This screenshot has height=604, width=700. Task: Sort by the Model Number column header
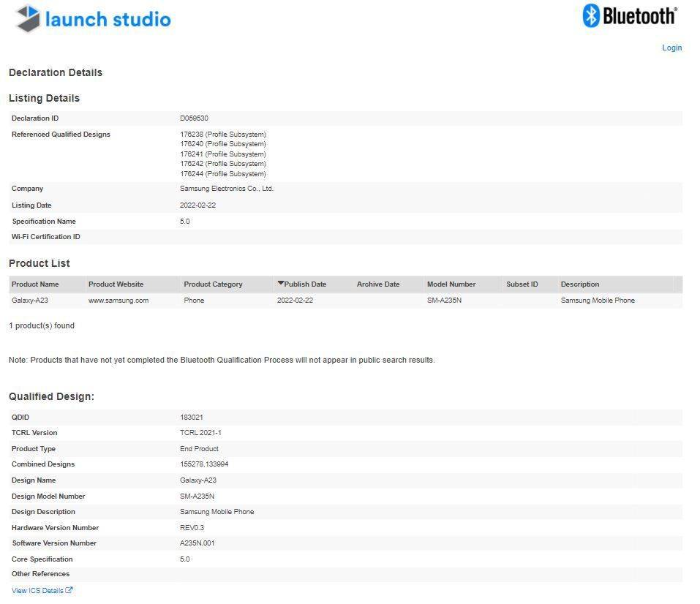pyautogui.click(x=451, y=284)
